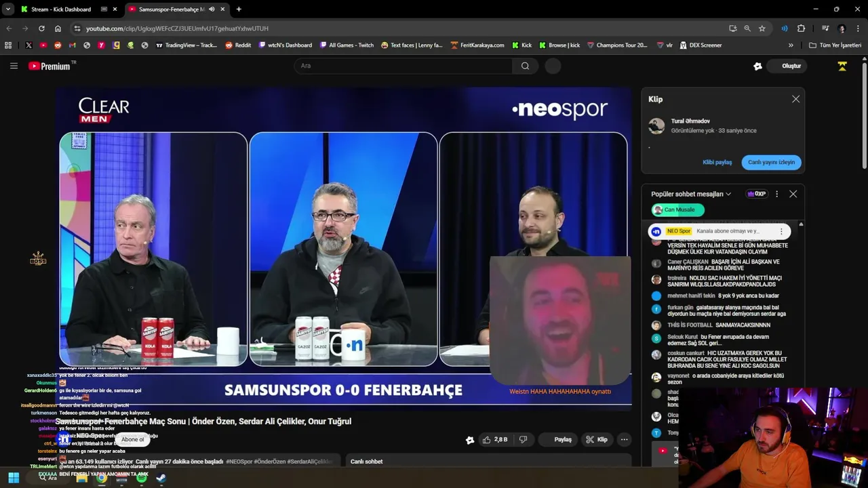Go to browser home page

point(58,28)
